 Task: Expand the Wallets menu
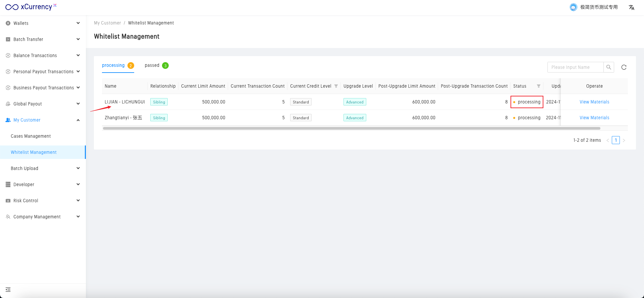78,23
